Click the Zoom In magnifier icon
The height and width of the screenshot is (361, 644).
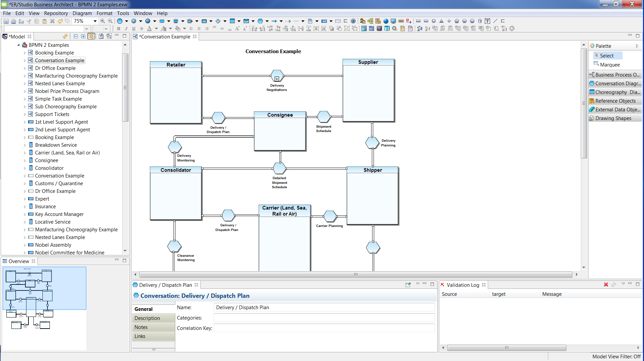pyautogui.click(x=103, y=21)
